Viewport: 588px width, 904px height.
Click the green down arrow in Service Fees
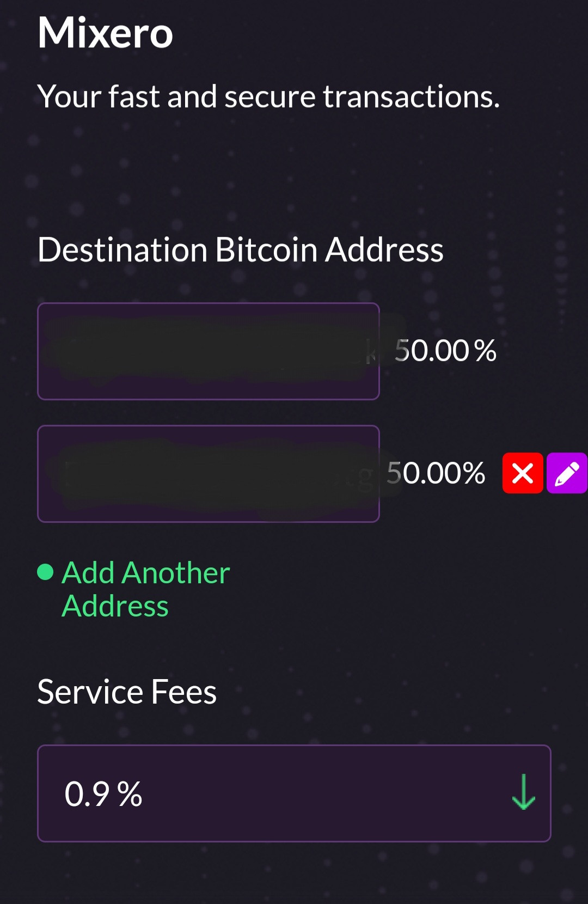click(x=524, y=792)
